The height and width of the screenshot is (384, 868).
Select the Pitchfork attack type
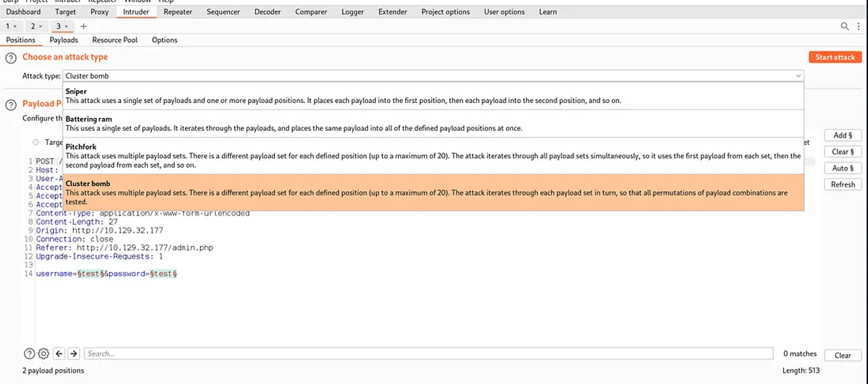pos(433,156)
